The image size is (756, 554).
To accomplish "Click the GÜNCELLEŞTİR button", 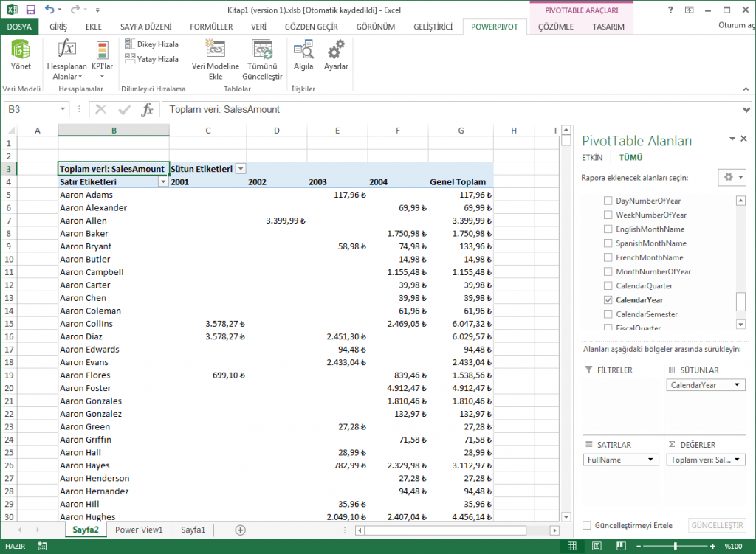I will pos(717,525).
